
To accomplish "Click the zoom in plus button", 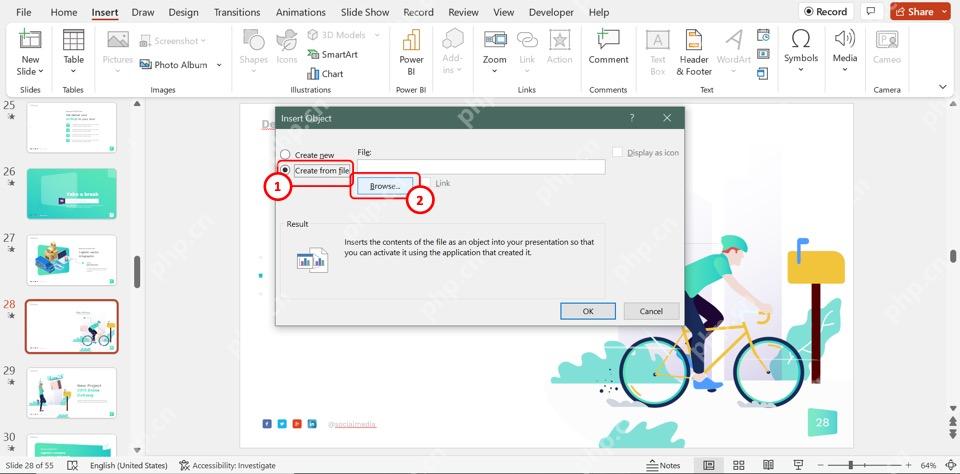I will [909, 465].
